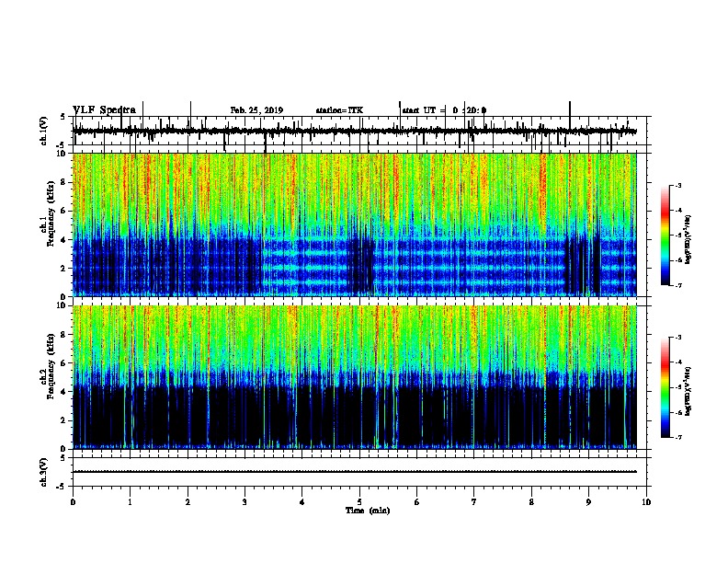Screen dimensions: 728x563
Task: Click the time axis tick label '0'
Action: point(73,501)
